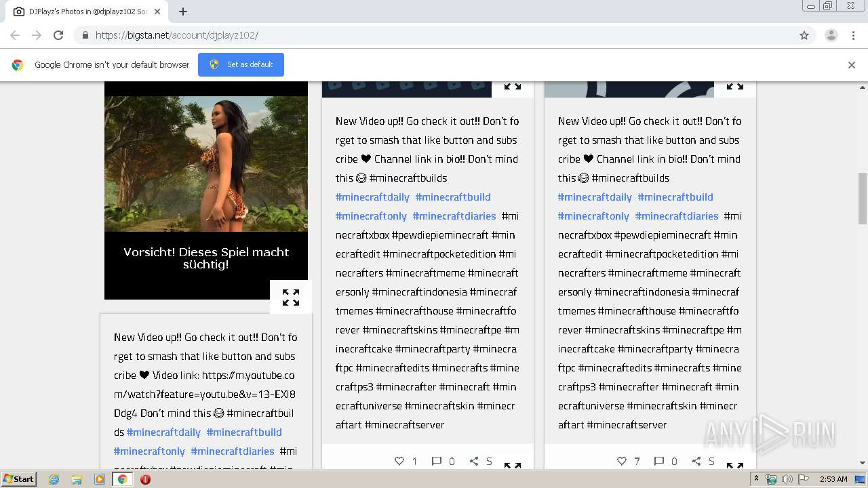The image size is (868, 488).
Task: Expand the jungle woman ad image
Action: tap(291, 298)
